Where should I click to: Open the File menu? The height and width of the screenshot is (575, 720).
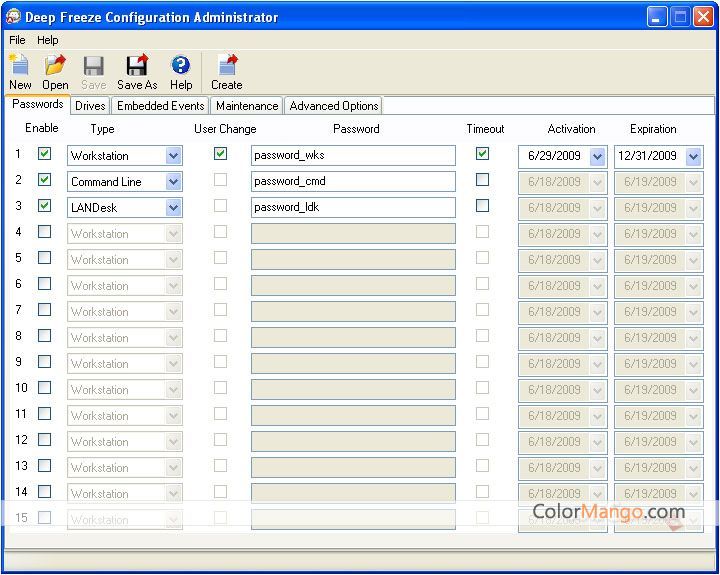pyautogui.click(x=17, y=40)
